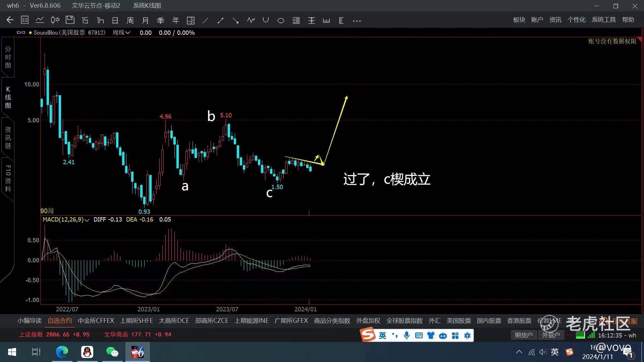Expand the 周线 period dropdown
This screenshot has height=362, width=644.
pos(121,33)
